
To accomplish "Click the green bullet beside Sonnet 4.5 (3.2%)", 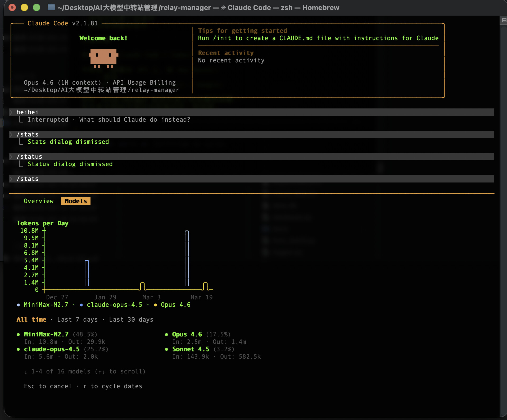I will tap(166, 349).
